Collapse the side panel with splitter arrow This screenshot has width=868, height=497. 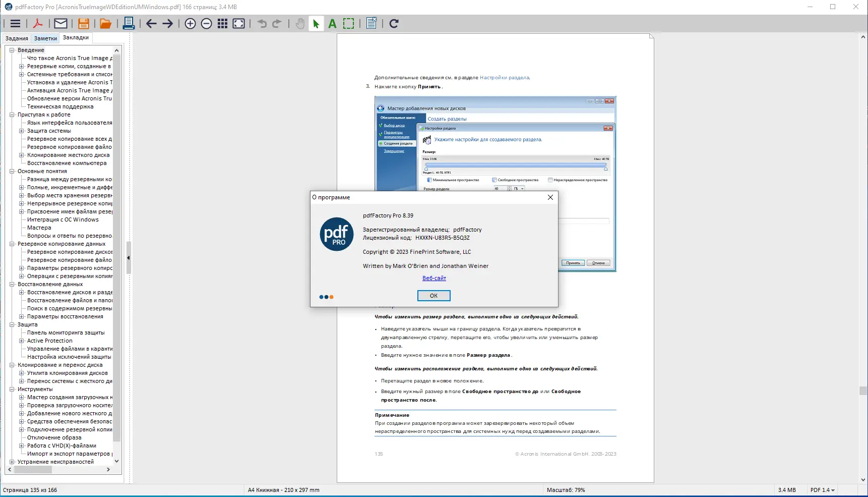(129, 257)
